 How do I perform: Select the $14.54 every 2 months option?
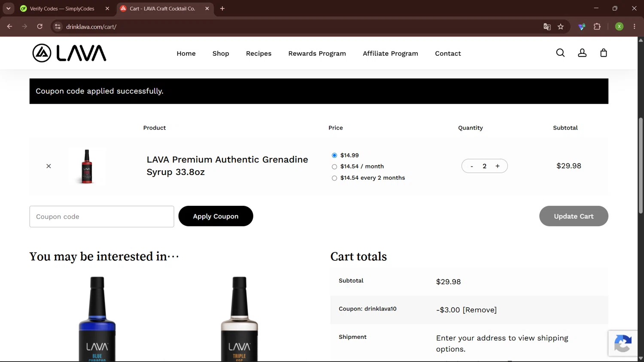click(x=334, y=178)
